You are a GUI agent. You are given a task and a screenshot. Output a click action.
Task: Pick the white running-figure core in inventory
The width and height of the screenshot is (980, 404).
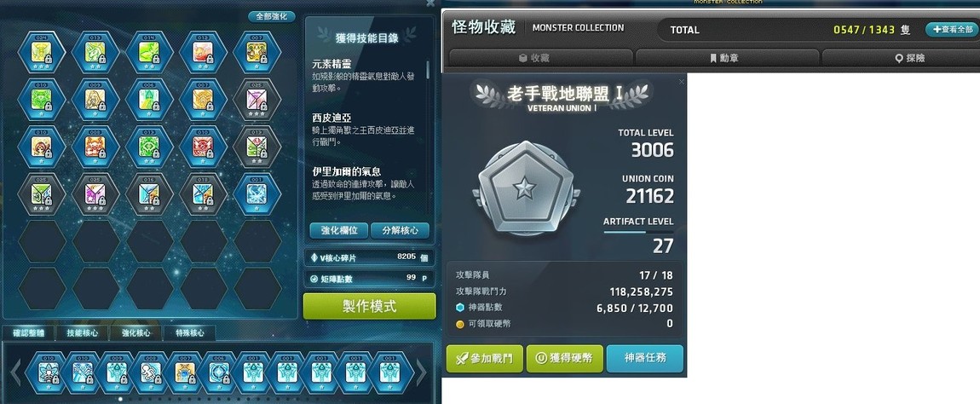pyautogui.click(x=149, y=372)
